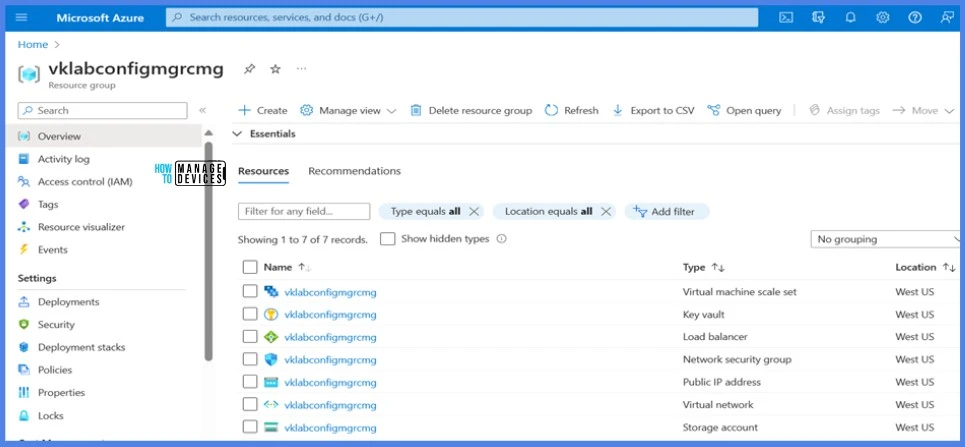Click the Storage account resource icon
The height and width of the screenshot is (447, 965).
click(x=271, y=427)
